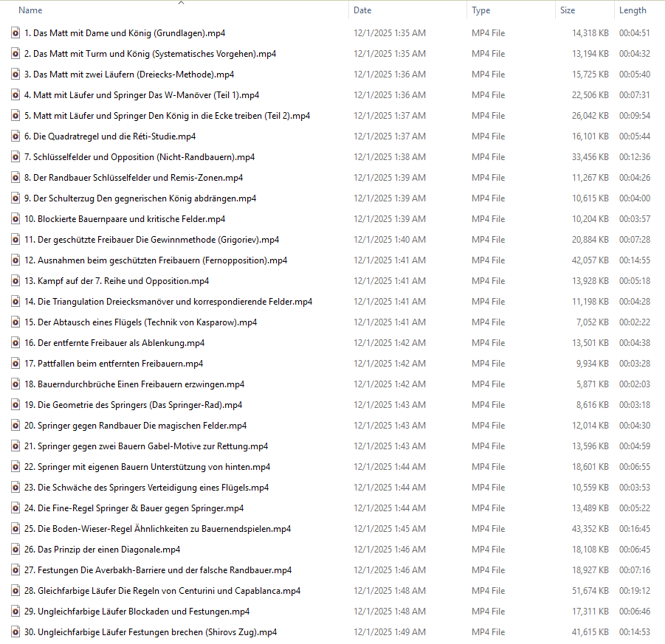Sort list by Length column header

coord(633,10)
